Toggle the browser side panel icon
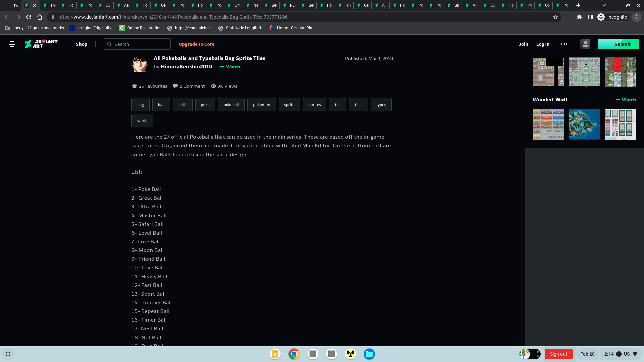Screen dimensions: 644x362 (590, 17)
